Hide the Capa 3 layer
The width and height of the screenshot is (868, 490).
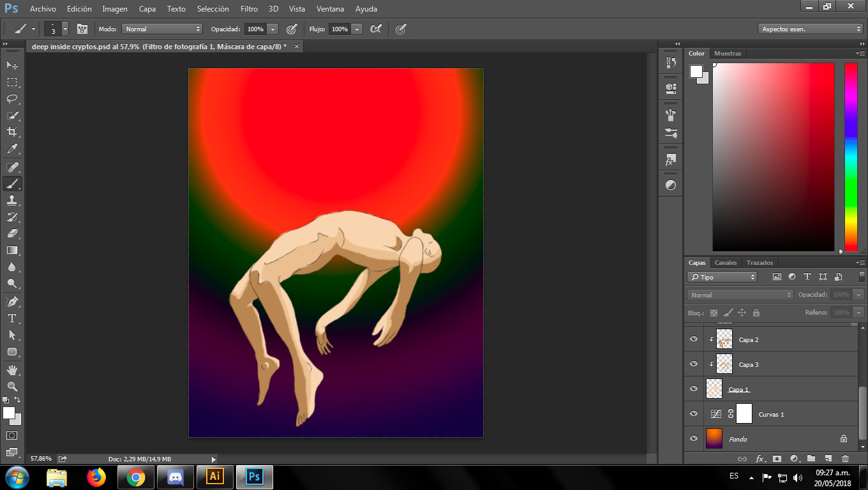[694, 364]
